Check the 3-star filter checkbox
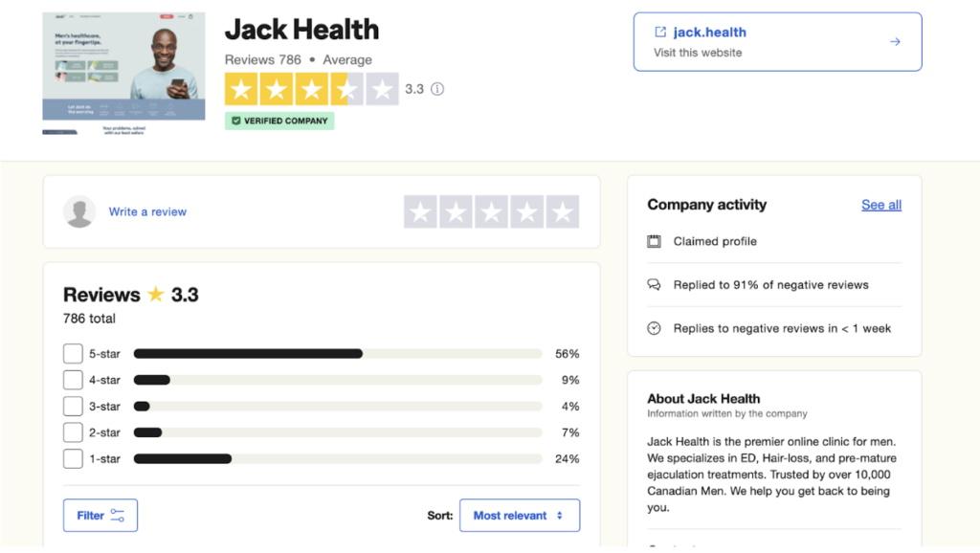 tap(73, 407)
